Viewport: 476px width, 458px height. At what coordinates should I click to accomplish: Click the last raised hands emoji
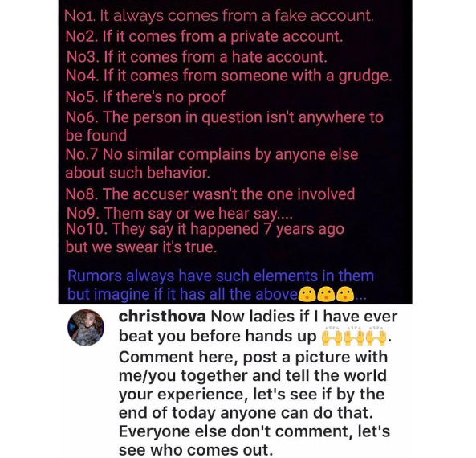click(376, 337)
